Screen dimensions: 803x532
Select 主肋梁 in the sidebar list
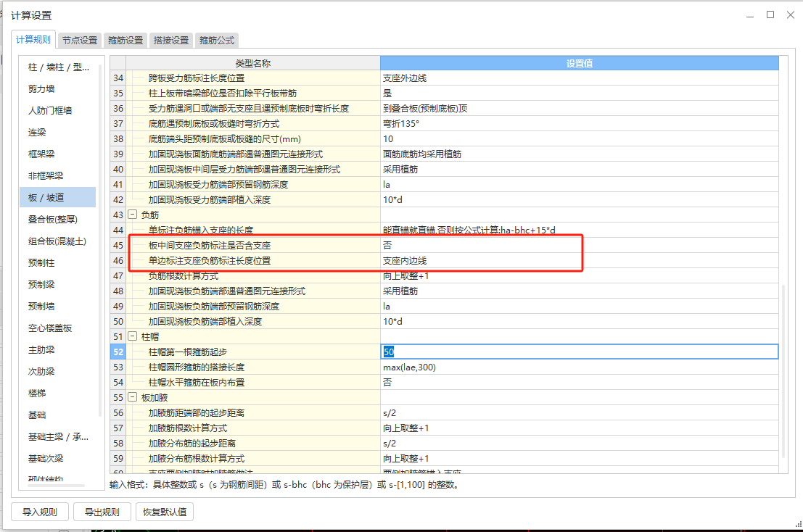click(x=58, y=350)
